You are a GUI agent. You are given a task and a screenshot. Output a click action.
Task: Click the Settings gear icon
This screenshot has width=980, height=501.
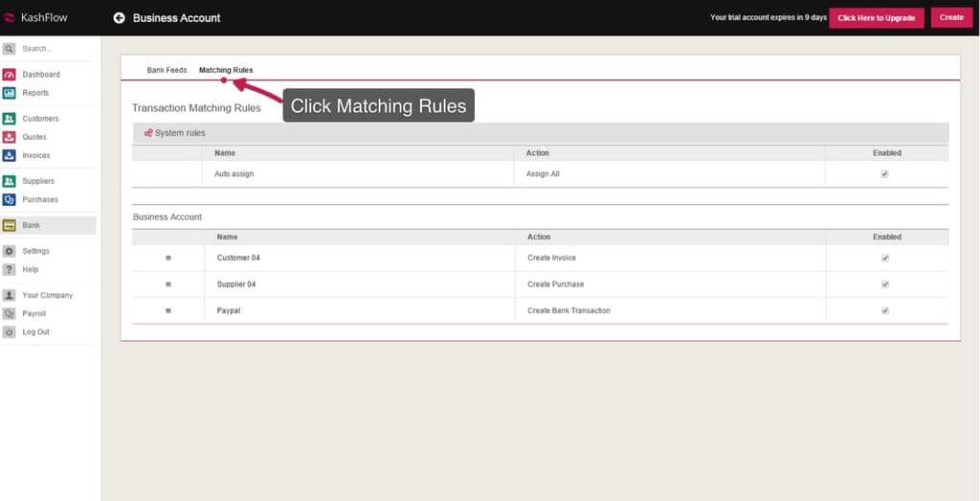pos(10,251)
